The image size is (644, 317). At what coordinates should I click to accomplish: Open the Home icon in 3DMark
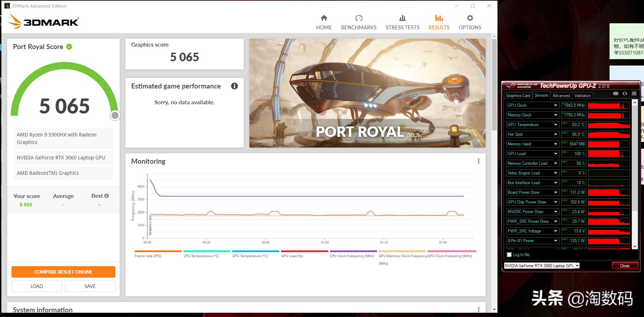tap(324, 18)
